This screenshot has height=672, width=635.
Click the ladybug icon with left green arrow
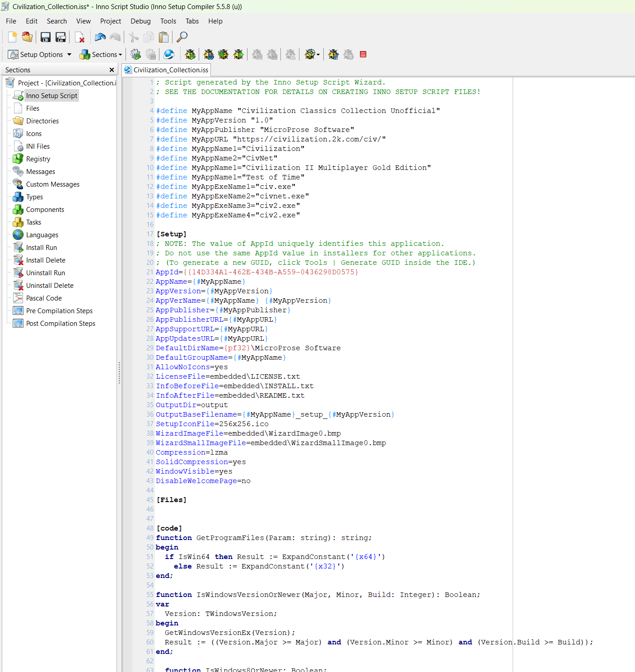(224, 55)
